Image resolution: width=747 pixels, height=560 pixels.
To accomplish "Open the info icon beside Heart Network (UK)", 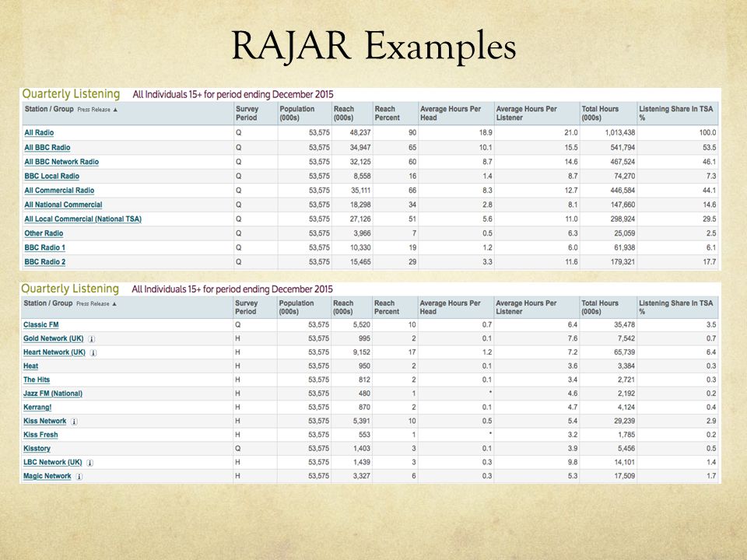I will pyautogui.click(x=93, y=353).
